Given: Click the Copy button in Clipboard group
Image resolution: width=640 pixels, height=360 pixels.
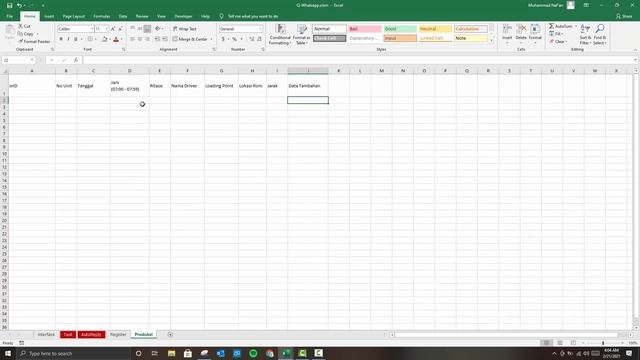Looking at the screenshot, I should click(26, 34).
